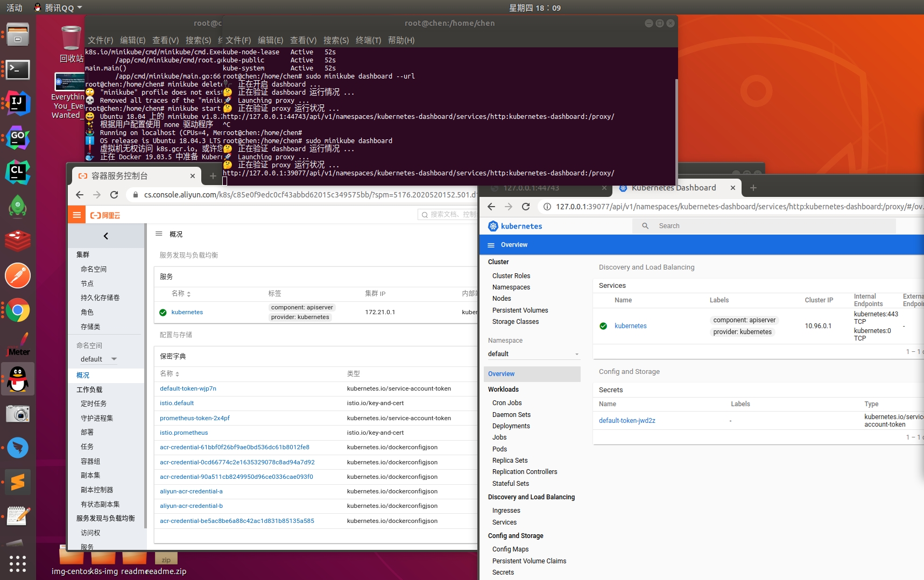
Task: Open the 编辑(E) menu in the terminal
Action: (270, 40)
